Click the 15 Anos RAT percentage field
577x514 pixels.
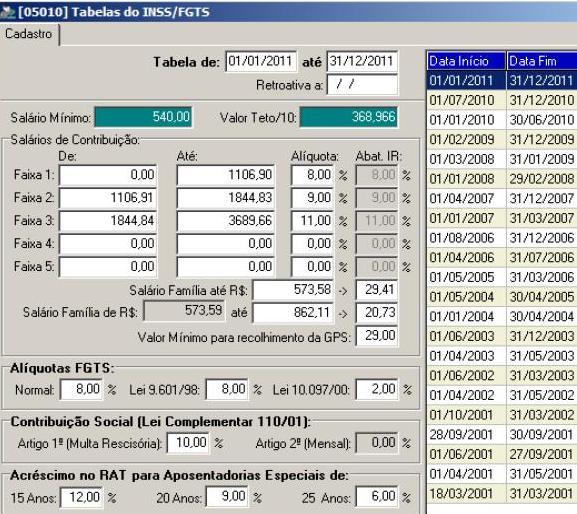pos(82,497)
